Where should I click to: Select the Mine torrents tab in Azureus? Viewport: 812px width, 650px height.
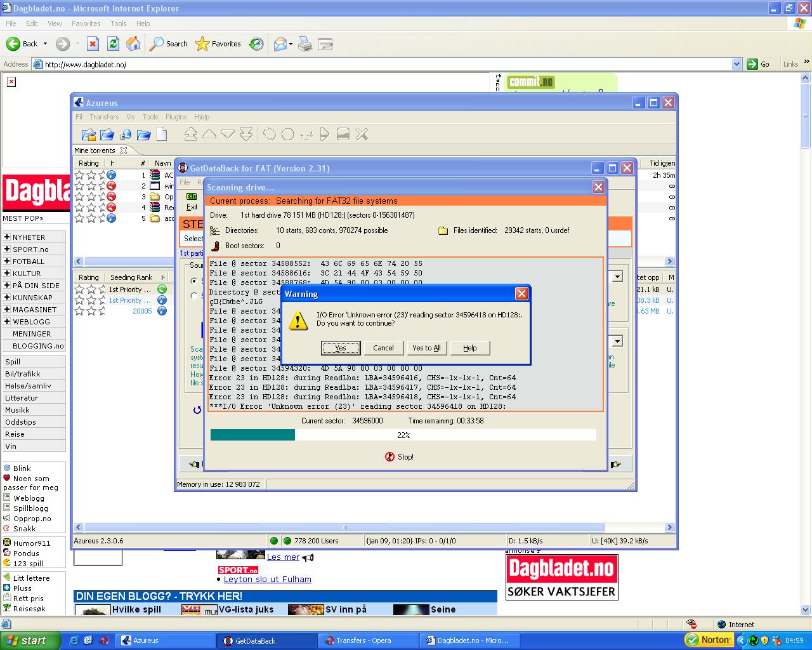(95, 150)
